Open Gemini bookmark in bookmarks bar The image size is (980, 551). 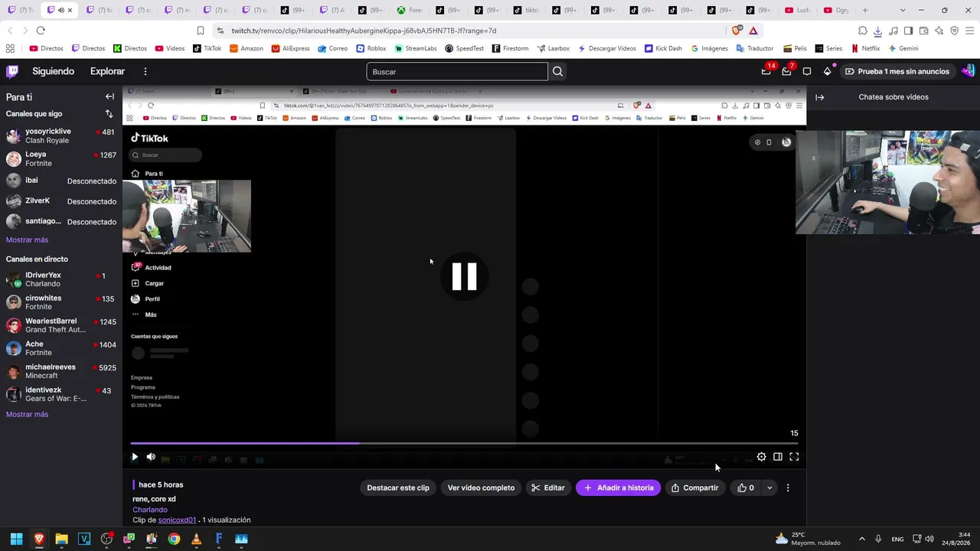(x=903, y=48)
